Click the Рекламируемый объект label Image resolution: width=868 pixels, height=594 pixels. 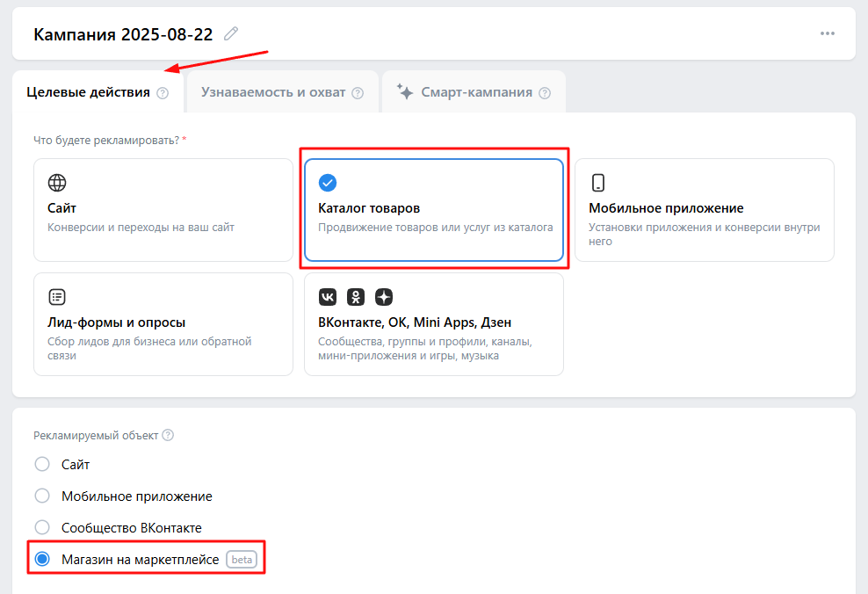[x=96, y=436]
